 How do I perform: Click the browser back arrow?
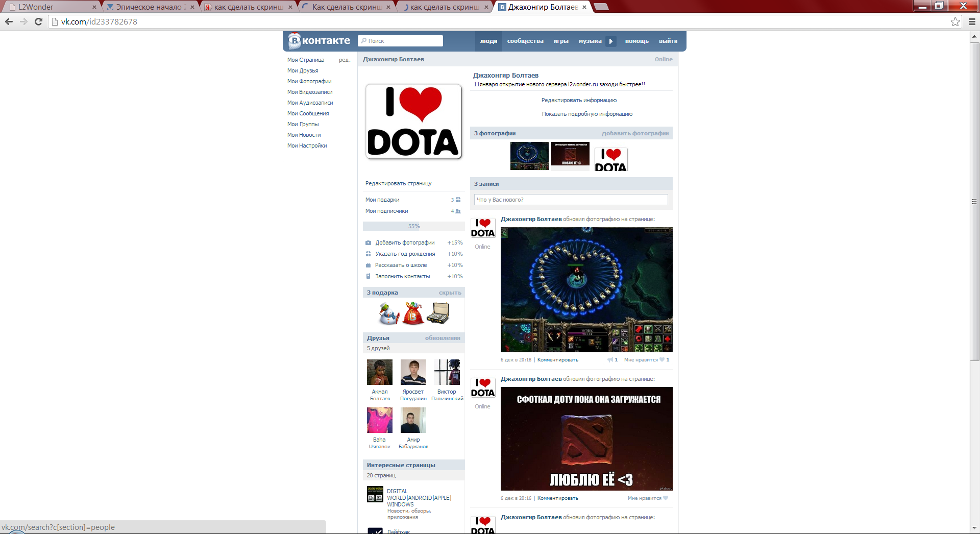(9, 21)
